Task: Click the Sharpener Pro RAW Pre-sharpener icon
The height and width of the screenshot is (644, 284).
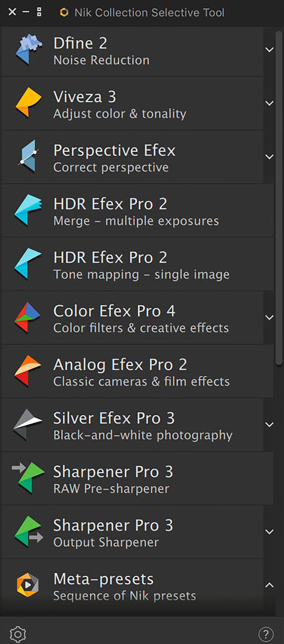Action: (28, 478)
